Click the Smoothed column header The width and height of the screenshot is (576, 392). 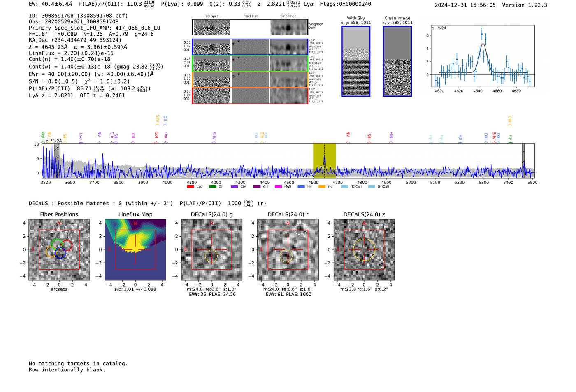tap(288, 16)
